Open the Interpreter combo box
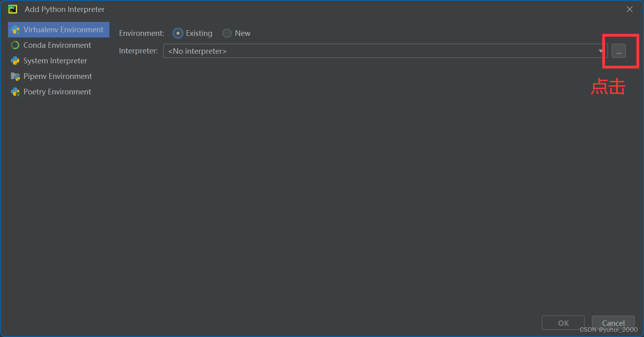This screenshot has width=644, height=337. 385,51
